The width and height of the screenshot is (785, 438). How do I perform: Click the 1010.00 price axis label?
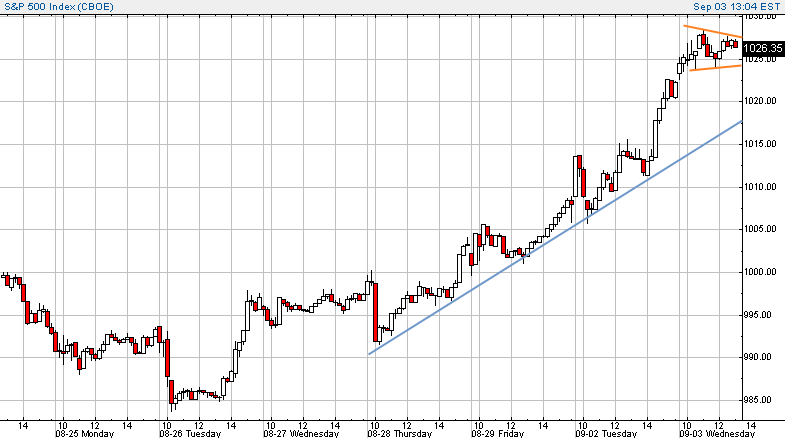point(760,187)
